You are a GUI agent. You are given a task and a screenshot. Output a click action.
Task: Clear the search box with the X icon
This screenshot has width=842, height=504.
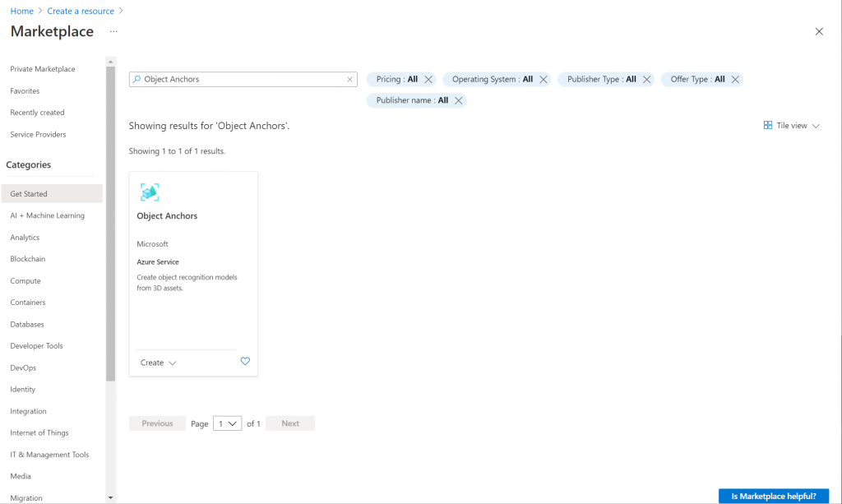(x=349, y=79)
